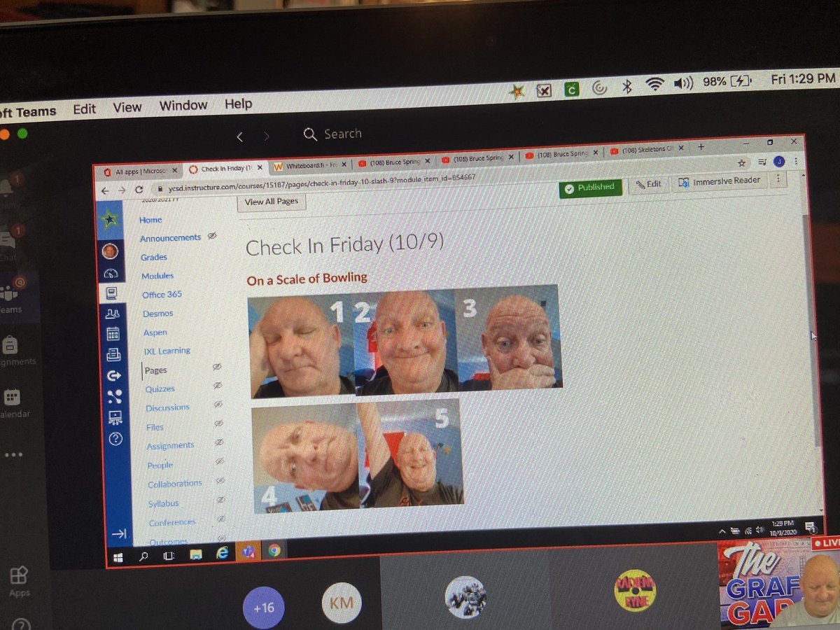This screenshot has width=840, height=630.
Task: Launch Internet Explorer from the Windows taskbar
Action: point(223,554)
